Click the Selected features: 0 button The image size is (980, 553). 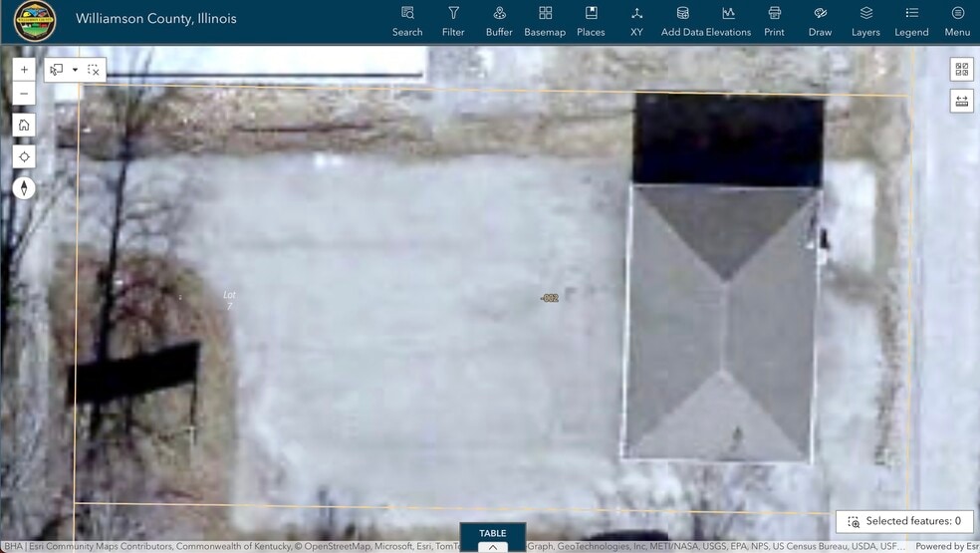coord(904,521)
